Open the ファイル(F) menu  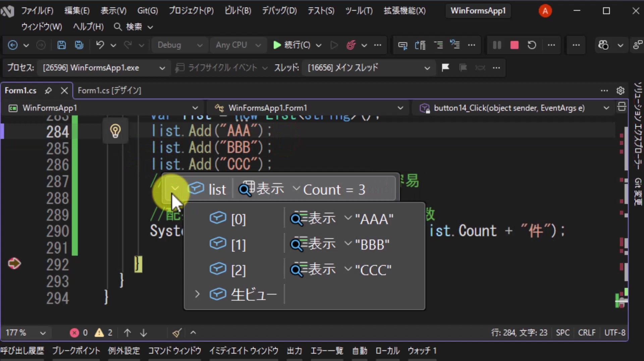coord(37,11)
